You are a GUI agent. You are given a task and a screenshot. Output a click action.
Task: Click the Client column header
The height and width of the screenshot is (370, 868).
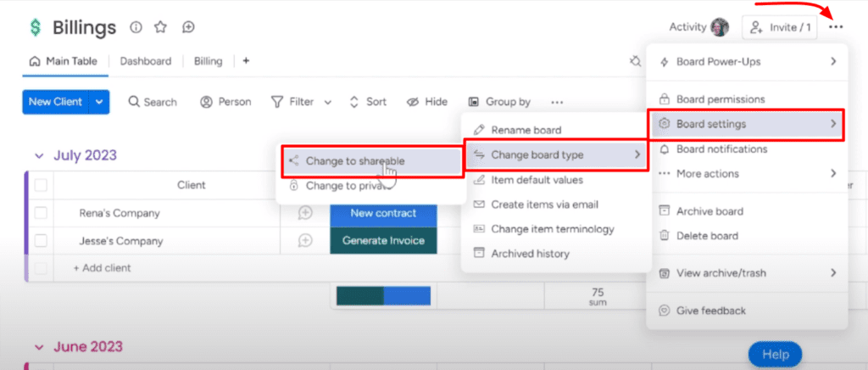pyautogui.click(x=192, y=186)
